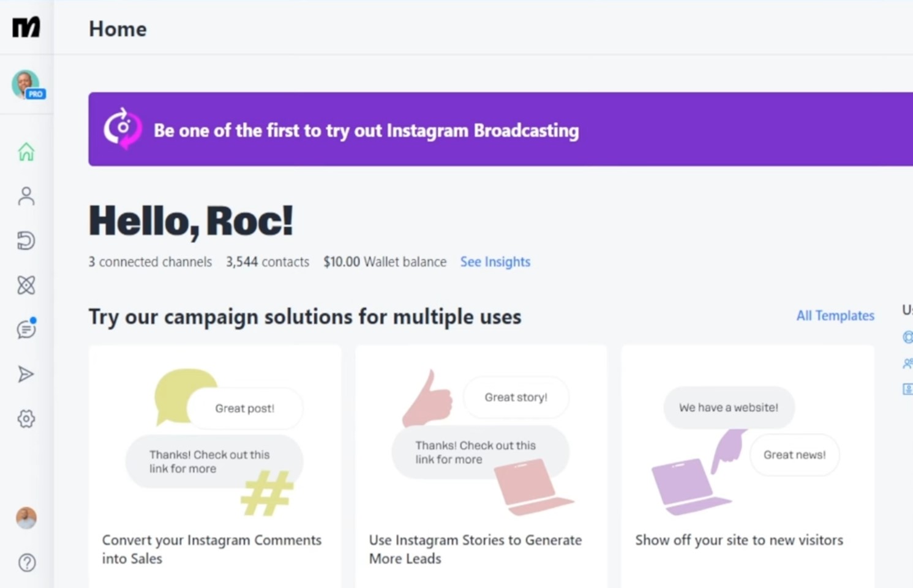Open Settings gear in sidebar
The height and width of the screenshot is (588, 913).
26,419
